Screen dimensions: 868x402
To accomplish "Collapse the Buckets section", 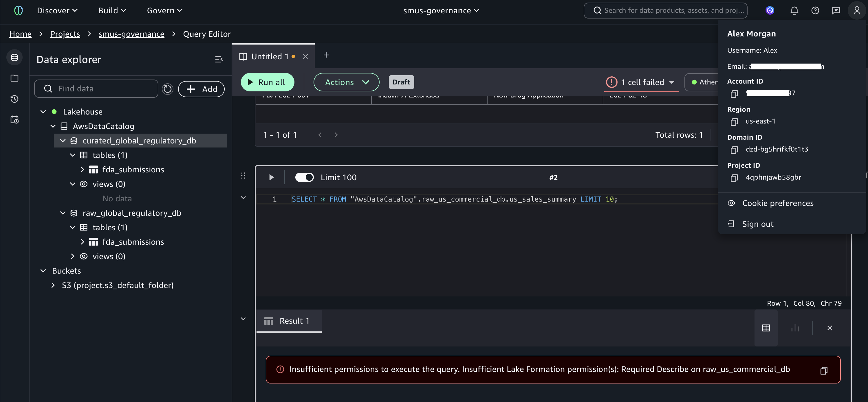I will [43, 271].
